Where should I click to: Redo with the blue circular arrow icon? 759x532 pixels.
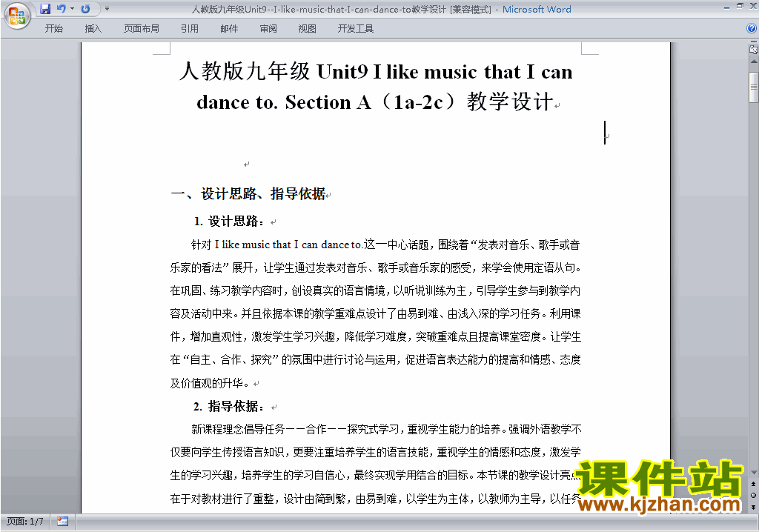pyautogui.click(x=86, y=9)
